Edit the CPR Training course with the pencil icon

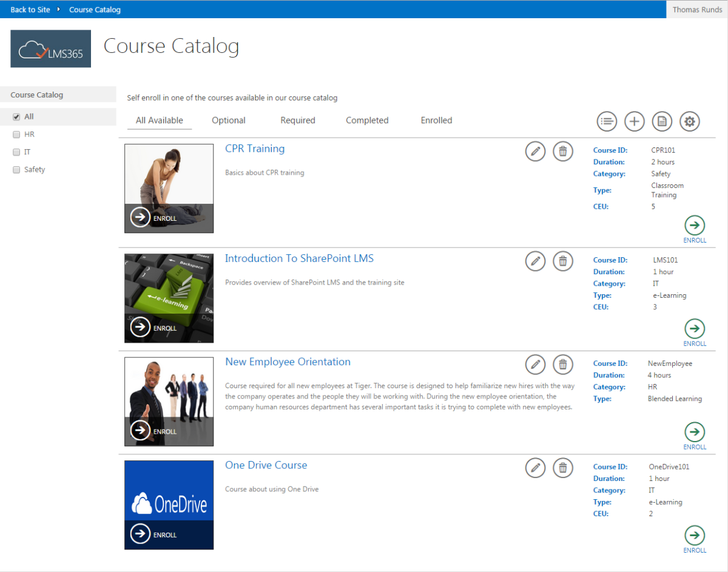(x=535, y=152)
